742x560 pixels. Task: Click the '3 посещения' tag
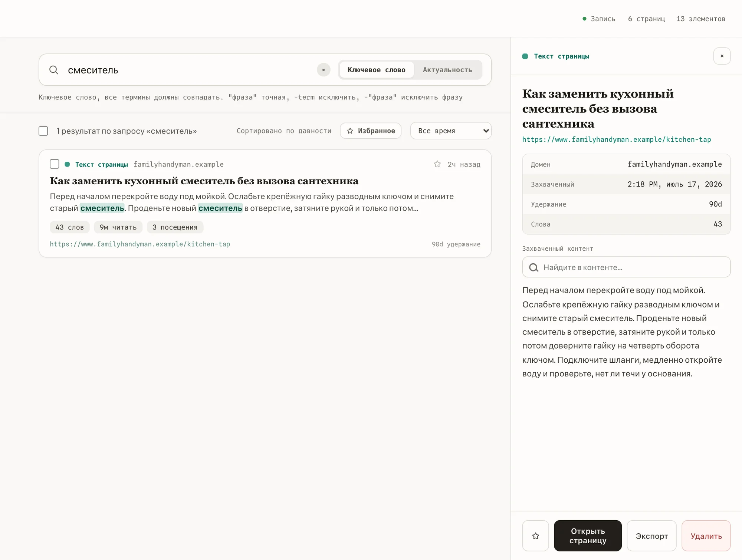tap(175, 227)
